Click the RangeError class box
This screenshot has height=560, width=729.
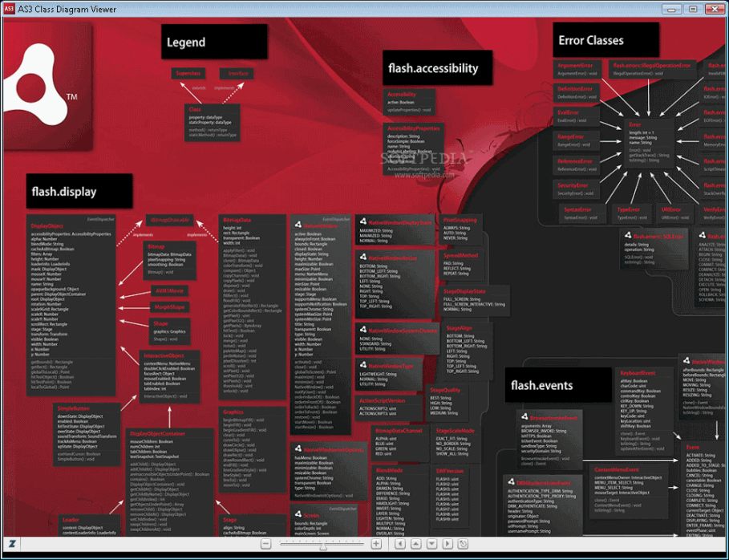577,140
